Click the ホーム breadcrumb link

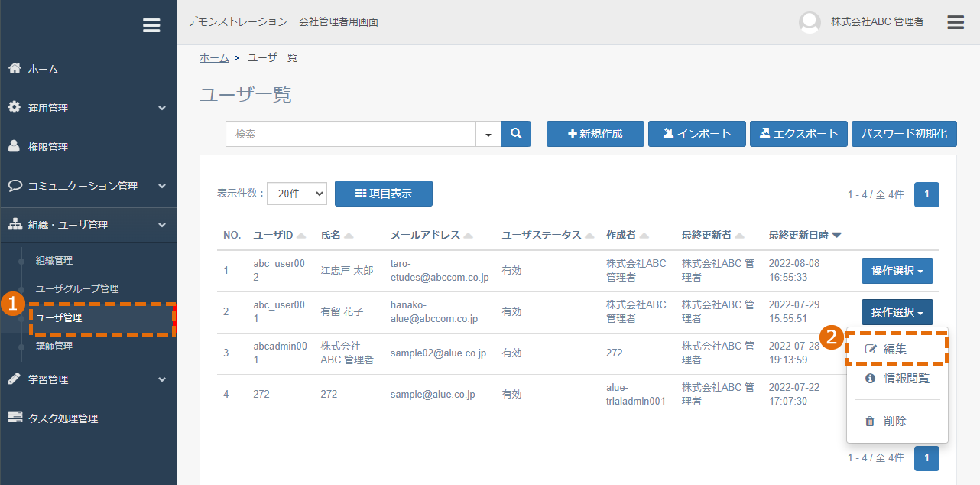(x=214, y=57)
